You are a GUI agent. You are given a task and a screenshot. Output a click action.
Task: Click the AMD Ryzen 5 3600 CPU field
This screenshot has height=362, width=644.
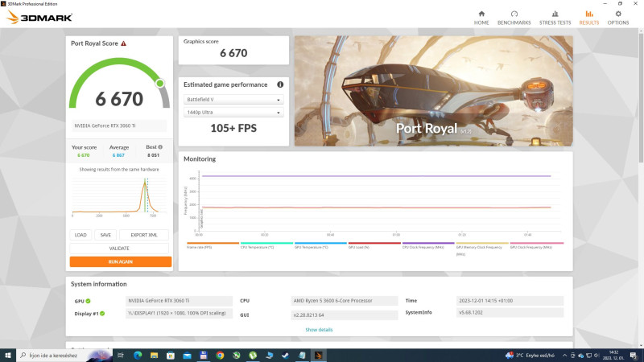(x=345, y=301)
